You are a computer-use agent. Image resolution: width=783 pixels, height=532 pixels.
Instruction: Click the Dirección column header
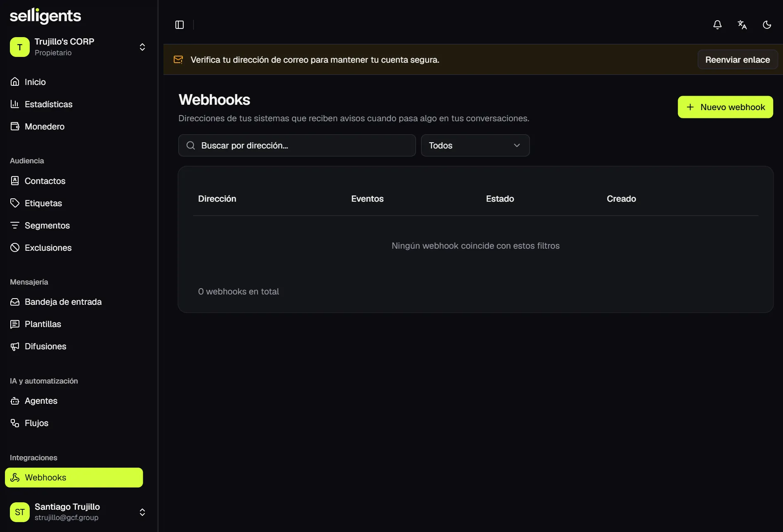217,199
